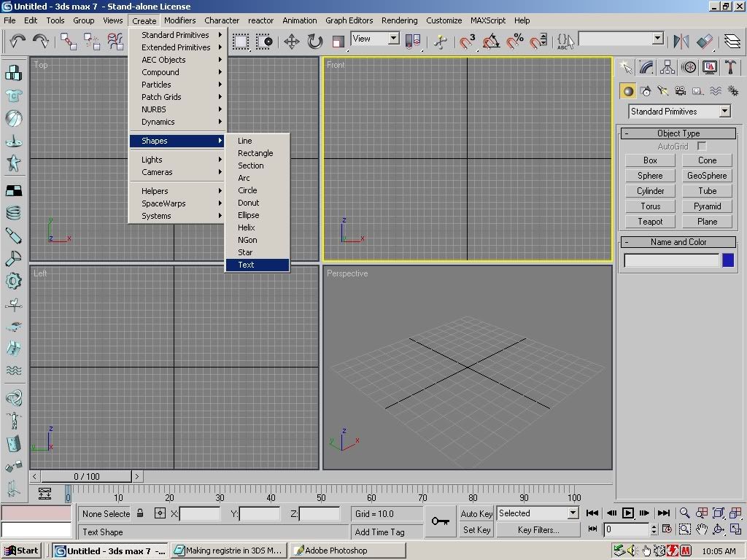
Task: Open the Selected key filter dropdown
Action: [538, 513]
